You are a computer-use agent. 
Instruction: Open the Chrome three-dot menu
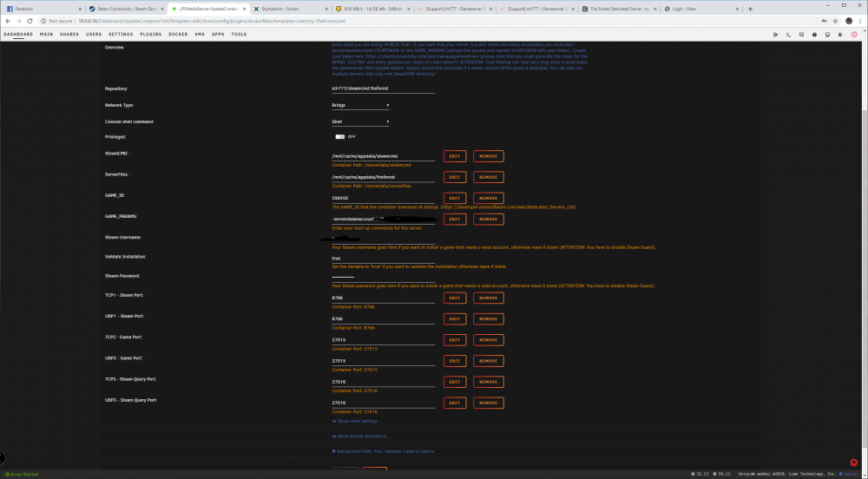[859, 21]
